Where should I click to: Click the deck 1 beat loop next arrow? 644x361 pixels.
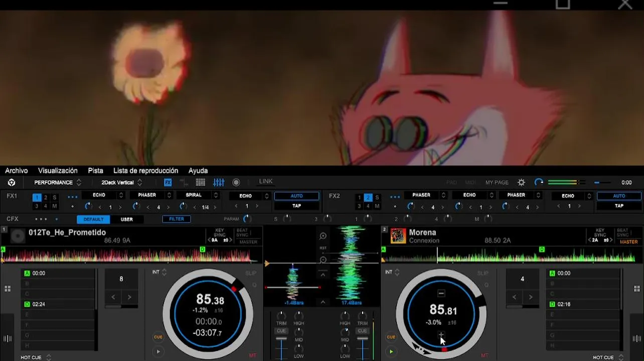pos(129,297)
